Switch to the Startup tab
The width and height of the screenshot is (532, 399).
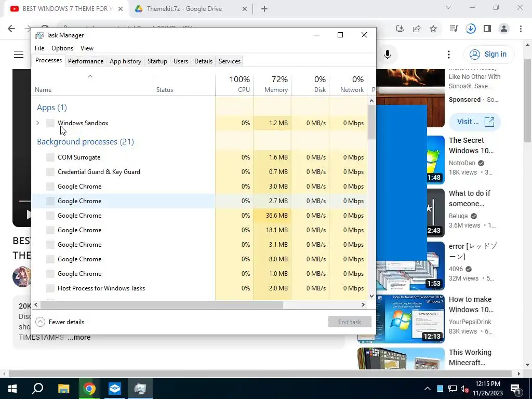pos(157,61)
